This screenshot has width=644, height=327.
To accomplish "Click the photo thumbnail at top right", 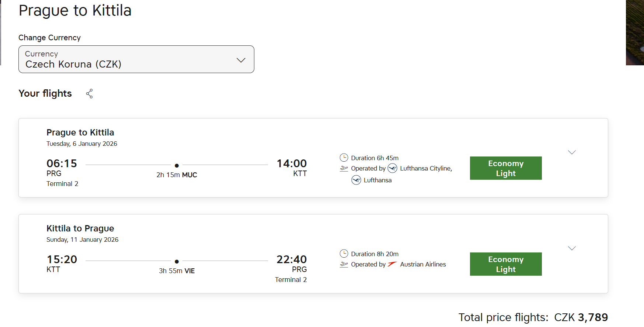I will pyautogui.click(x=635, y=32).
